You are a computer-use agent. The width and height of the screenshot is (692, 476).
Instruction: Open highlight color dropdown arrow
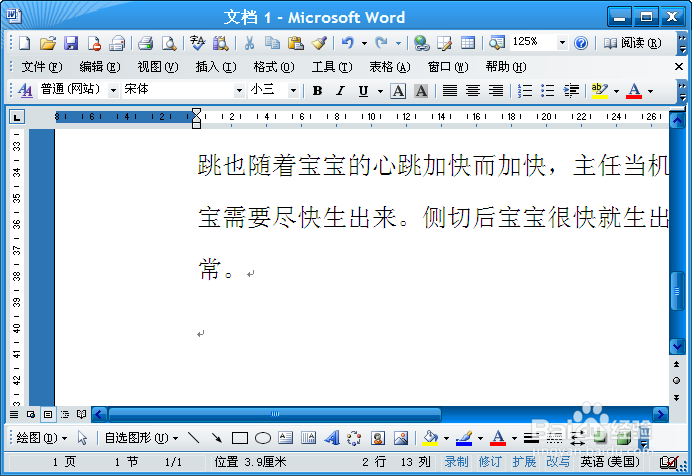click(616, 91)
